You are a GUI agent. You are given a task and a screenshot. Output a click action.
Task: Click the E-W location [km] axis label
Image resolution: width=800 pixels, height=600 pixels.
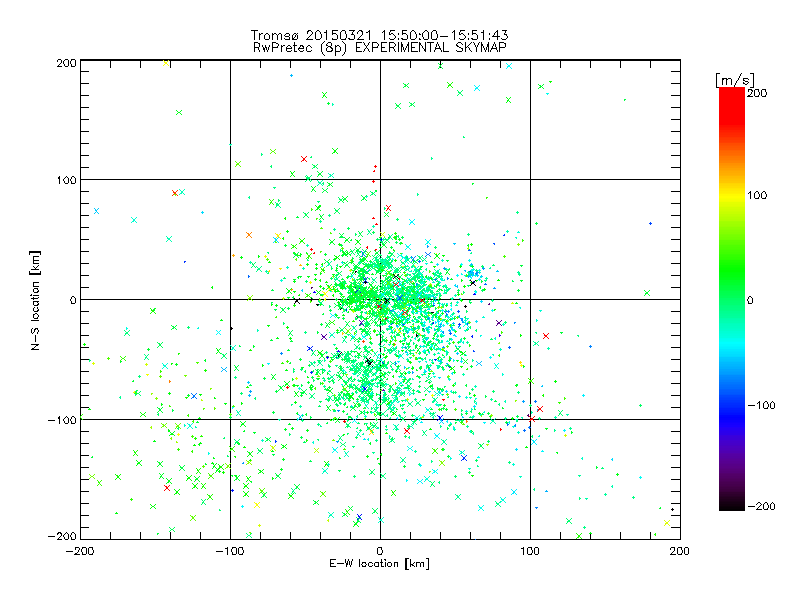pos(379,564)
